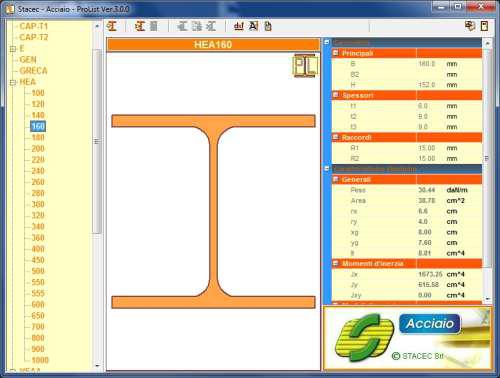
Task: Click the text 'A' toolbar icon
Action: click(x=254, y=26)
